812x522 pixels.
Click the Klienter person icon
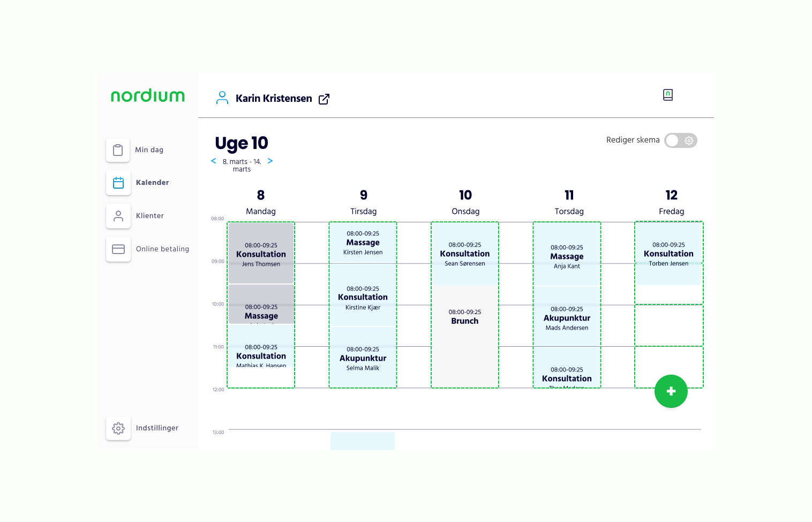pyautogui.click(x=118, y=216)
